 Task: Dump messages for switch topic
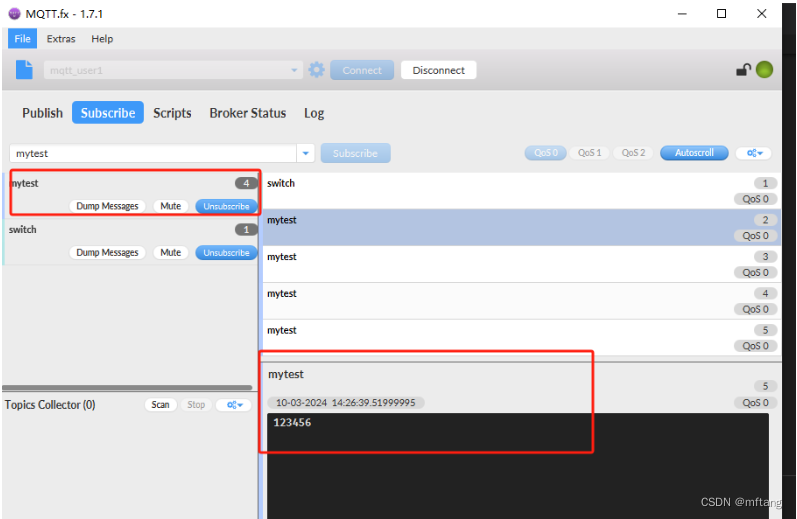[x=107, y=252]
